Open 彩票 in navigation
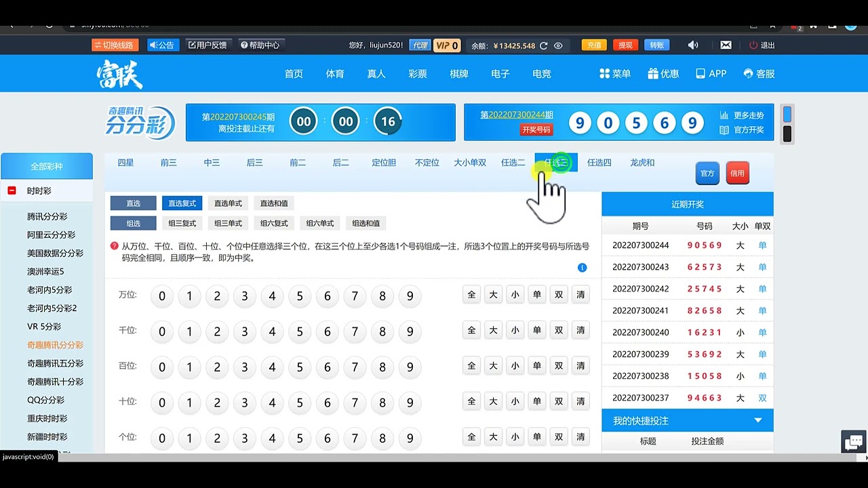The width and height of the screenshot is (868, 488). click(418, 74)
